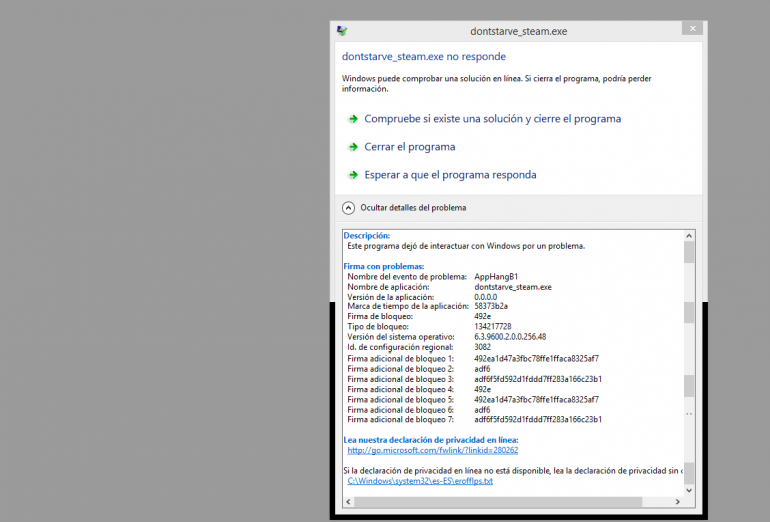Click the timestamp value 58373b2a

[491, 306]
